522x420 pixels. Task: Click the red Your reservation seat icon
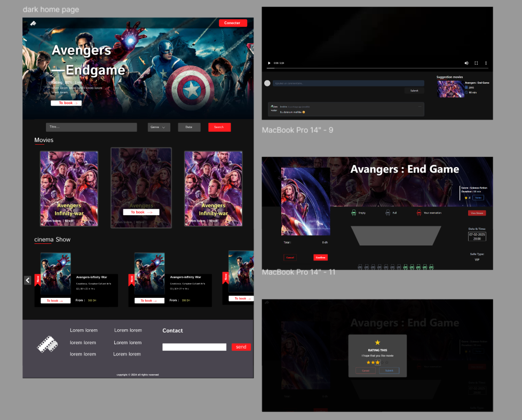419,212
